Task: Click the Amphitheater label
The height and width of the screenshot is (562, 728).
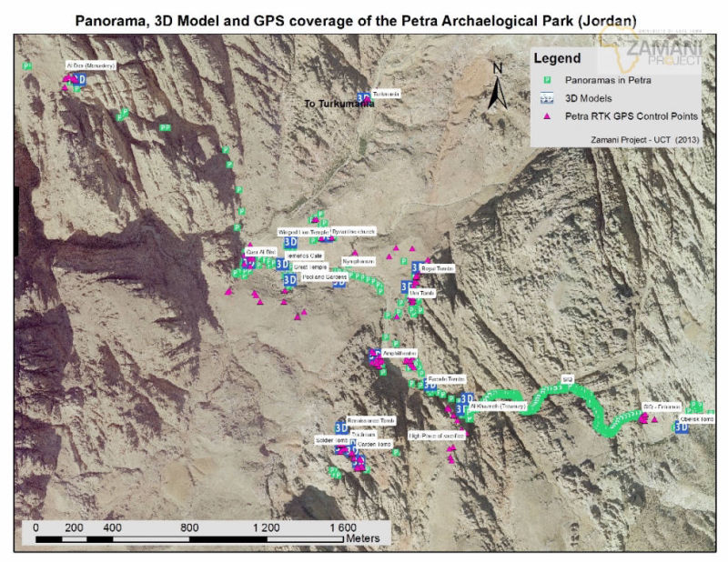Action: coord(401,352)
